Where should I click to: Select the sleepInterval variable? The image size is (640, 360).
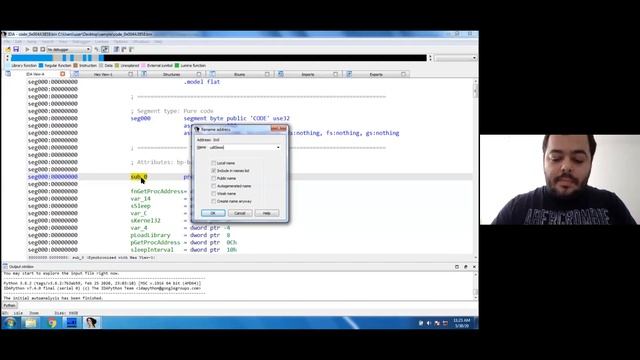(152, 250)
